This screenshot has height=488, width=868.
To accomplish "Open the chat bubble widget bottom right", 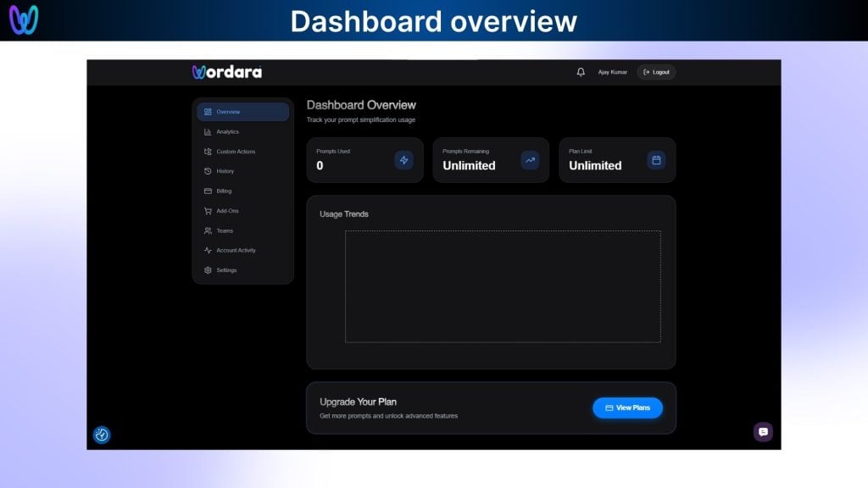I will 762,432.
